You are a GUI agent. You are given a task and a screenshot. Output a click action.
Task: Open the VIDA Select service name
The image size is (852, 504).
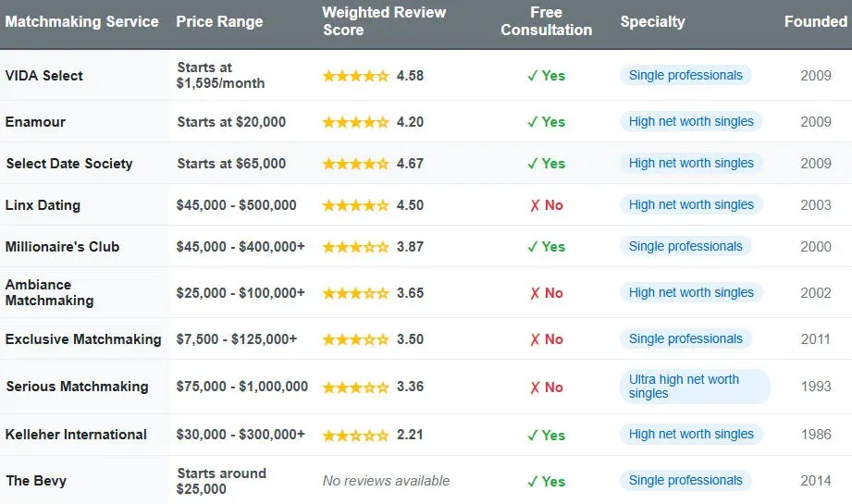[44, 76]
